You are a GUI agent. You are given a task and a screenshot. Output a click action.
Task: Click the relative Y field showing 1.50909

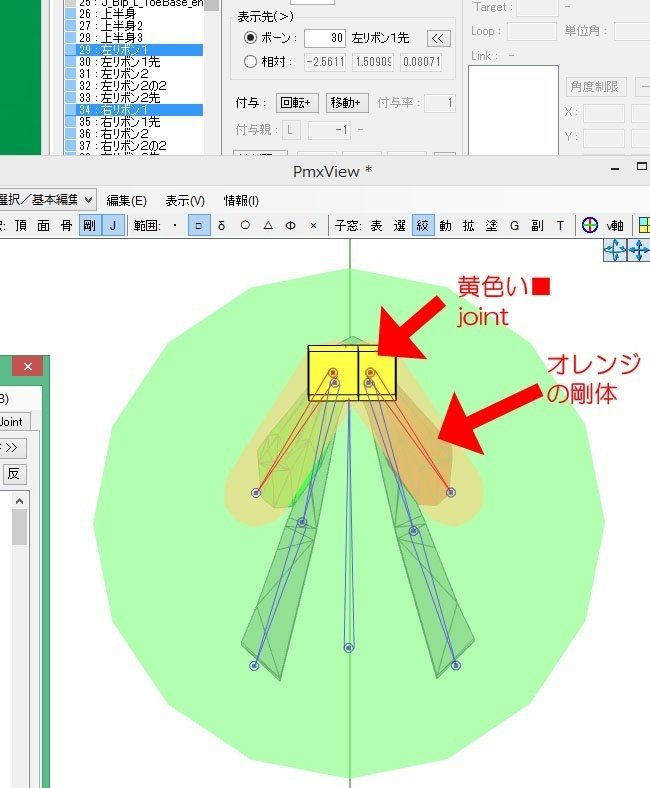point(373,62)
